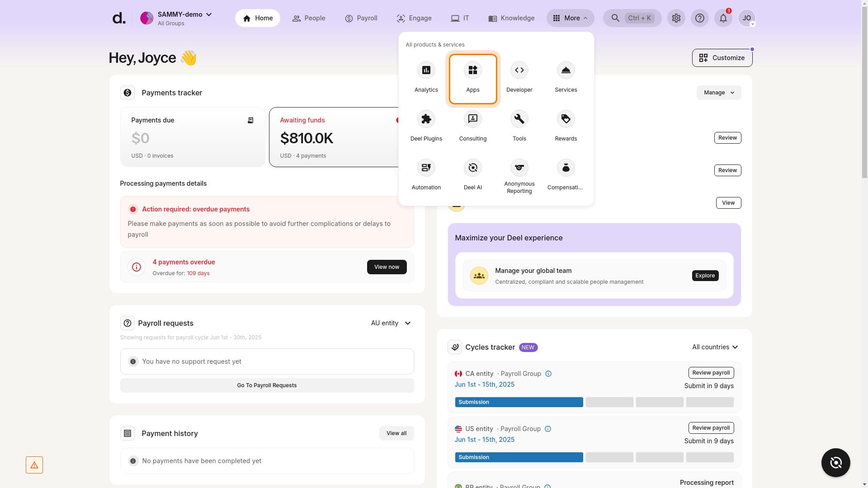
Task: Open the Payroll tab
Action: click(x=361, y=18)
